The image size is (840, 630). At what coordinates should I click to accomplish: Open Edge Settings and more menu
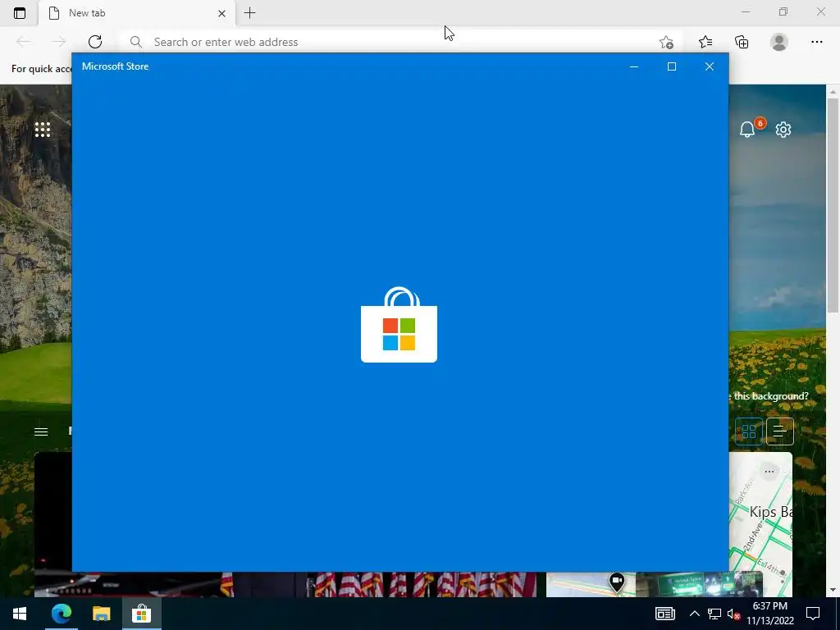pos(816,42)
